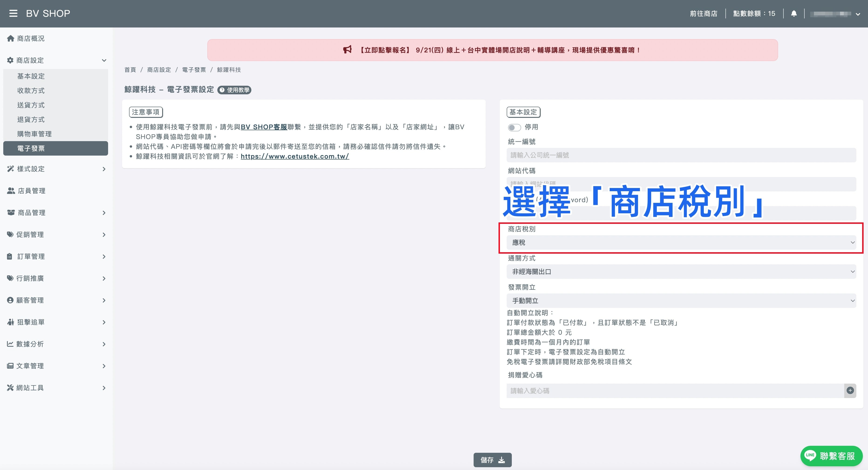Select 收款方式 in the sidebar
Screen dimensions: 868x470
56,91
